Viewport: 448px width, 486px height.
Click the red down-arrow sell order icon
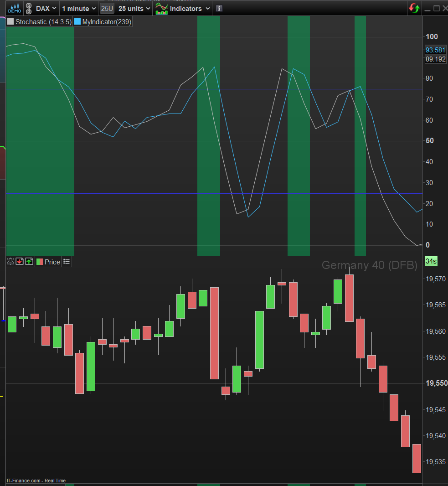click(20, 262)
